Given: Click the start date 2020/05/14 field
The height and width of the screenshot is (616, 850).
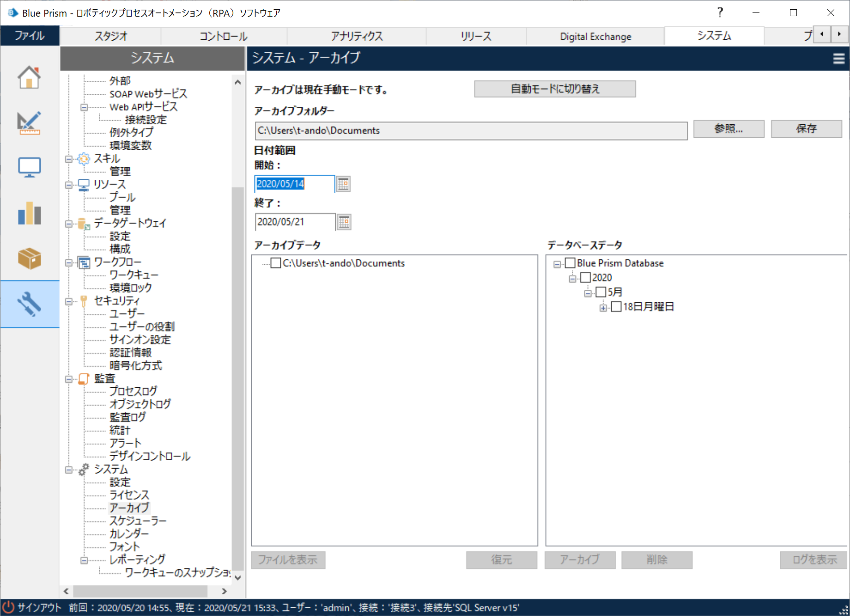Looking at the screenshot, I should pos(295,184).
